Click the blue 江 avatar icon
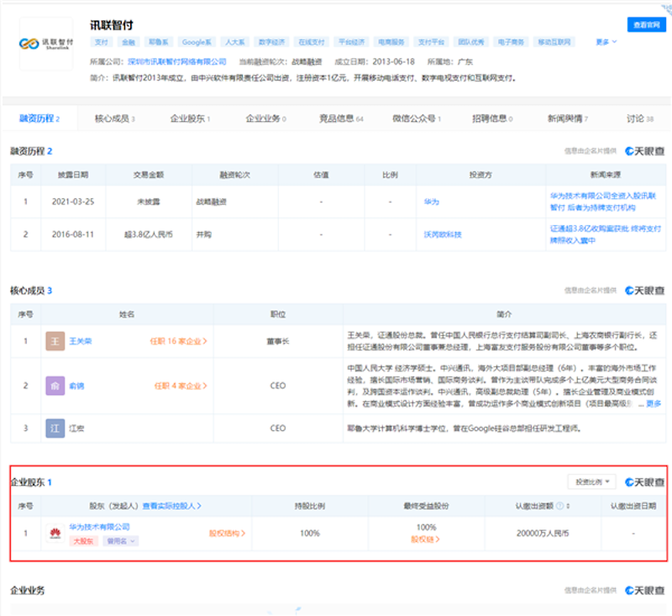 (x=55, y=429)
